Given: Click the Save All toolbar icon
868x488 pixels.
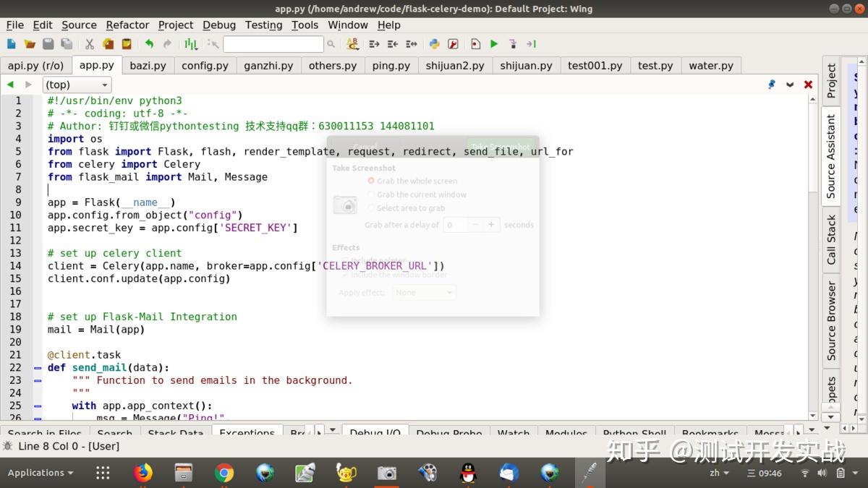Looking at the screenshot, I should click(66, 44).
